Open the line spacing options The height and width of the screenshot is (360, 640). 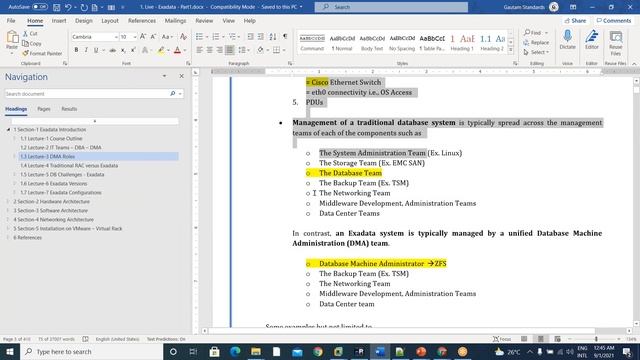[244, 50]
